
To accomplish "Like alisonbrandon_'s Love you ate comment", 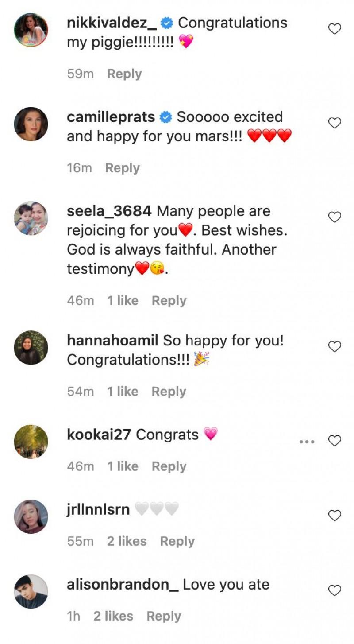I will 335,590.
